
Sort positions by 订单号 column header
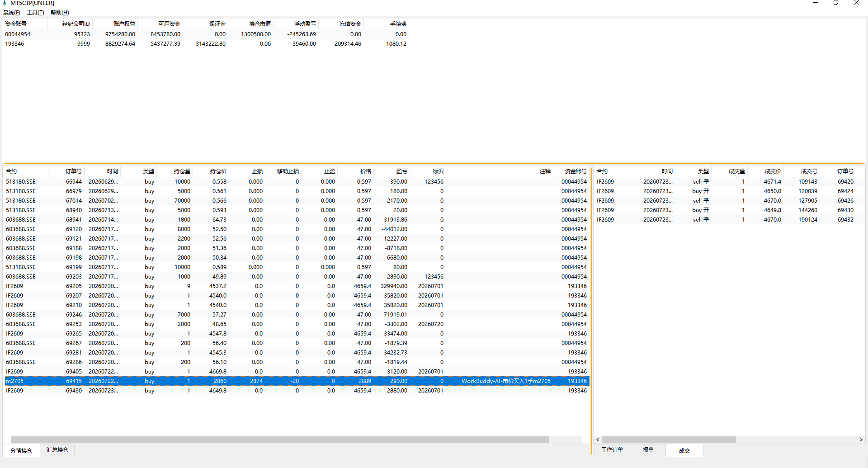pos(66,171)
